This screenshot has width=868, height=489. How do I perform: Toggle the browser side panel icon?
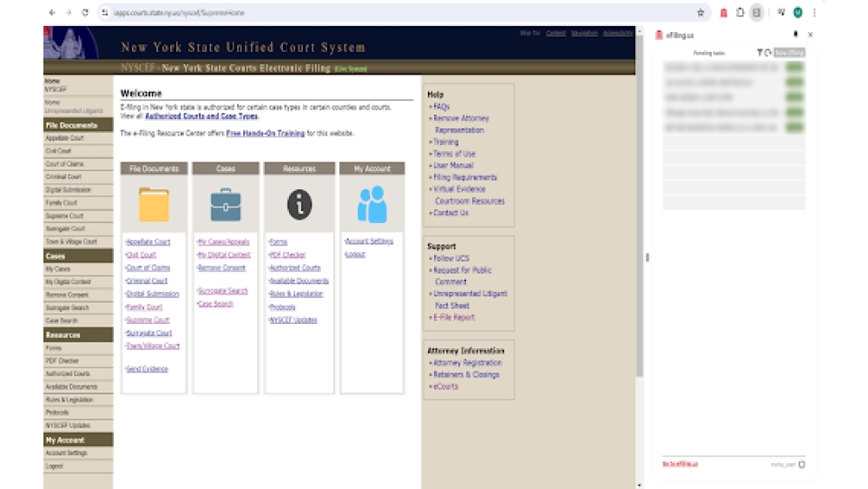coord(756,12)
